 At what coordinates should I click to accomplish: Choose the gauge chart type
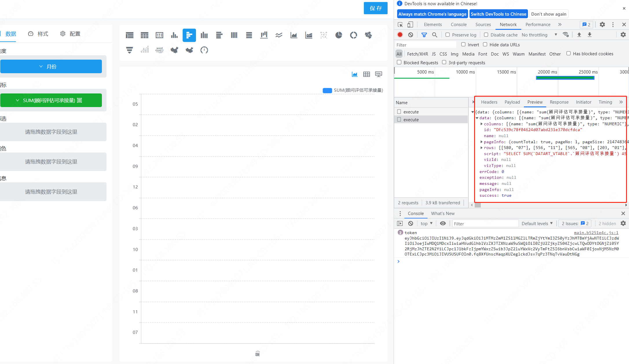(204, 50)
